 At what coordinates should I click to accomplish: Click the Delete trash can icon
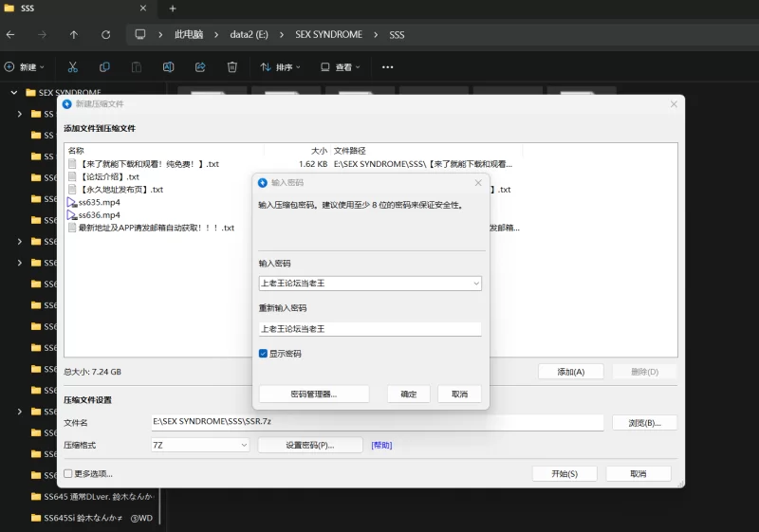pos(232,67)
